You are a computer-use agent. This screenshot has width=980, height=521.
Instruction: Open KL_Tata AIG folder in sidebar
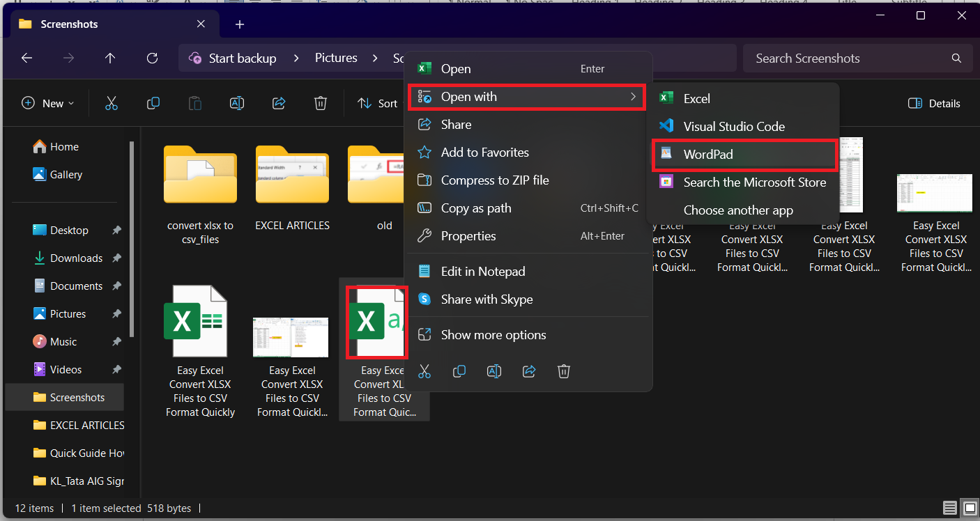pyautogui.click(x=78, y=481)
